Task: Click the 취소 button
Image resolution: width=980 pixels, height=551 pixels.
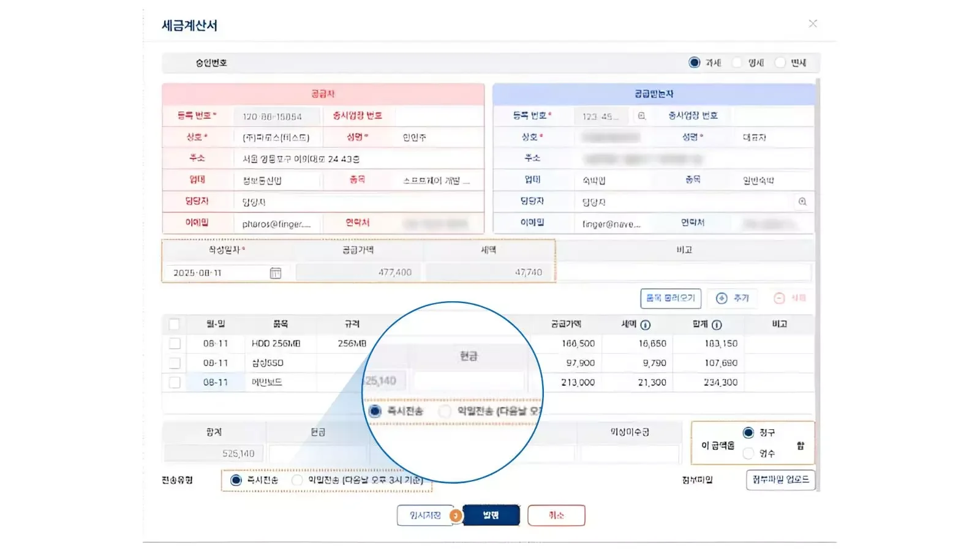Action: (556, 515)
